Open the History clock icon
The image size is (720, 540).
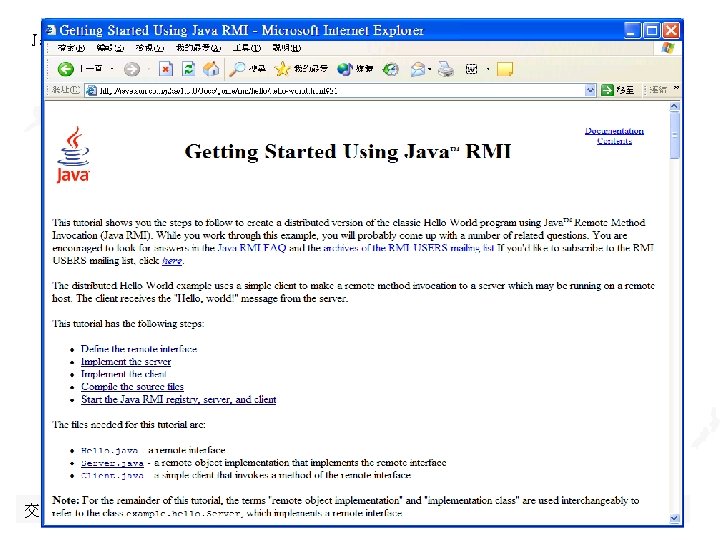390,69
